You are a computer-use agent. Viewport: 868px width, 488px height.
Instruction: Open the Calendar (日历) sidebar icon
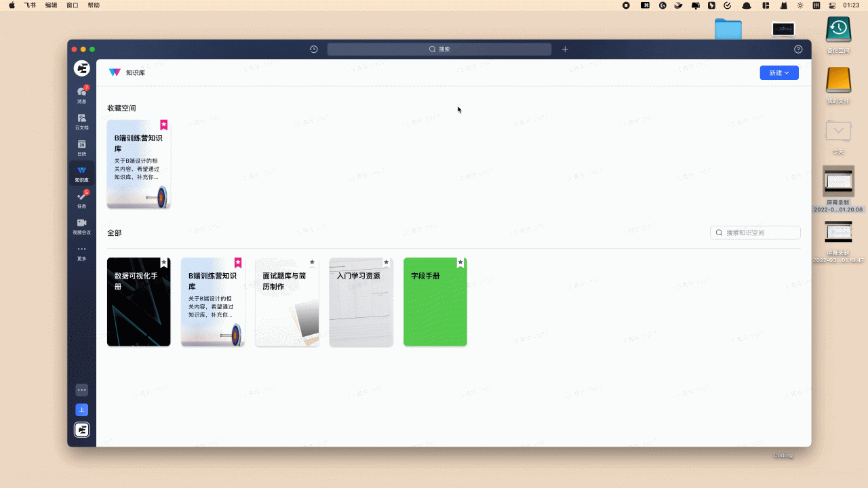pyautogui.click(x=81, y=147)
